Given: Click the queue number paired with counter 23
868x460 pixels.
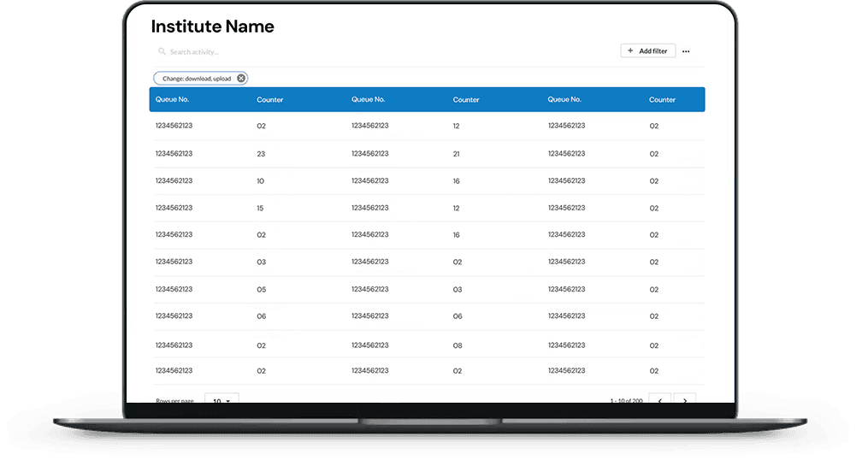Looking at the screenshot, I should coord(174,153).
